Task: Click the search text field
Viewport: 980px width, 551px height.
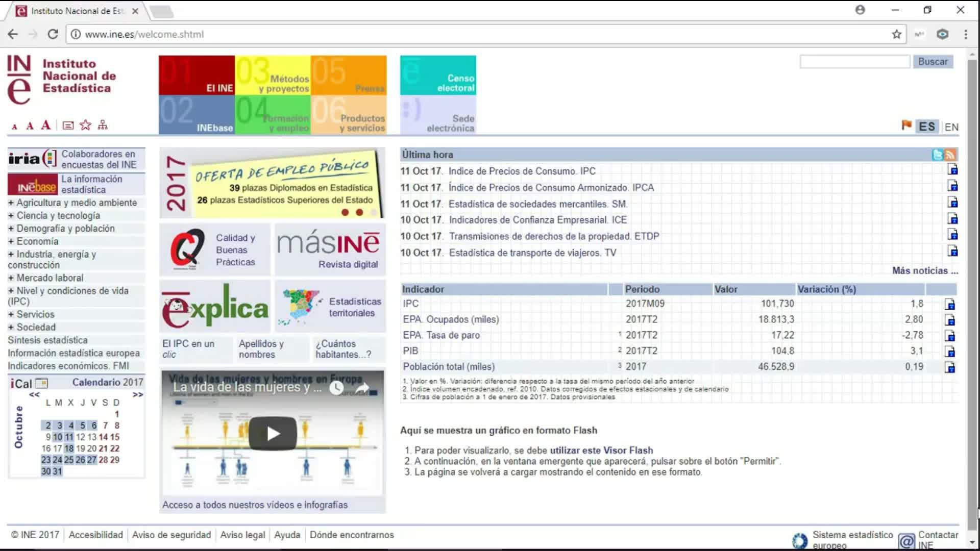Action: click(855, 61)
